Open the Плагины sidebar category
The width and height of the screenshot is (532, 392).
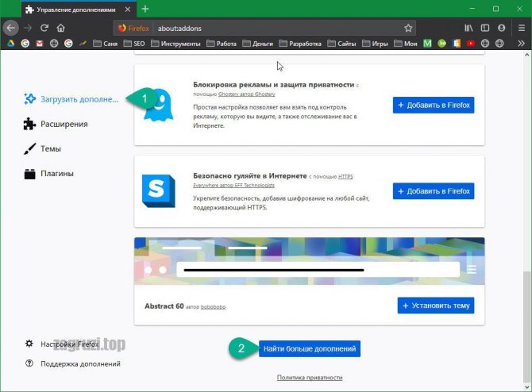click(48, 174)
